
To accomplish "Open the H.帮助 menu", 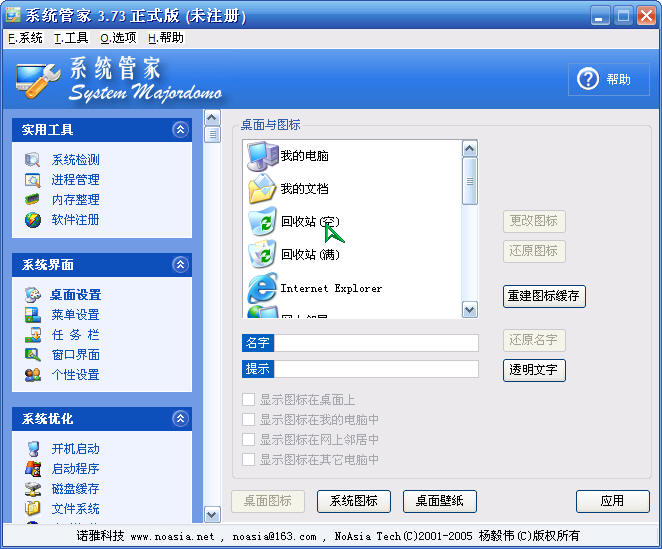I will click(x=166, y=38).
